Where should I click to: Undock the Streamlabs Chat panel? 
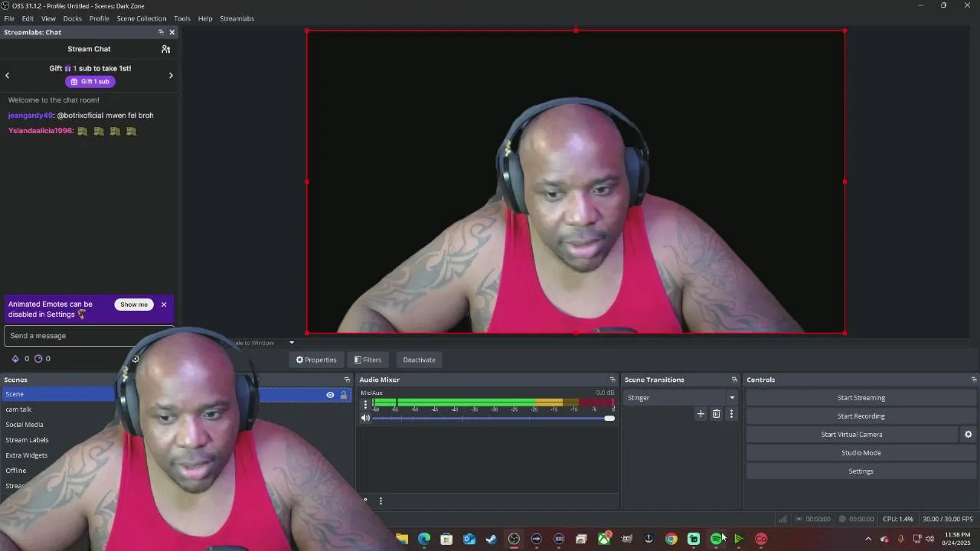[x=161, y=32]
